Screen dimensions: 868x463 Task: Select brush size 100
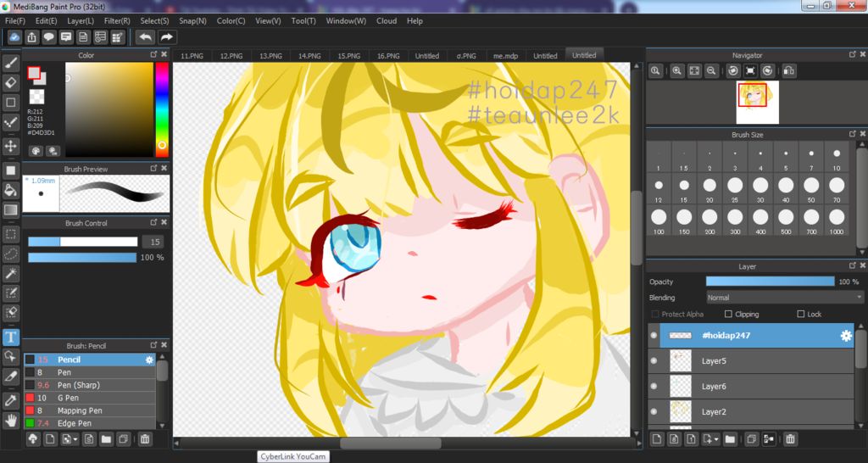[x=659, y=221]
